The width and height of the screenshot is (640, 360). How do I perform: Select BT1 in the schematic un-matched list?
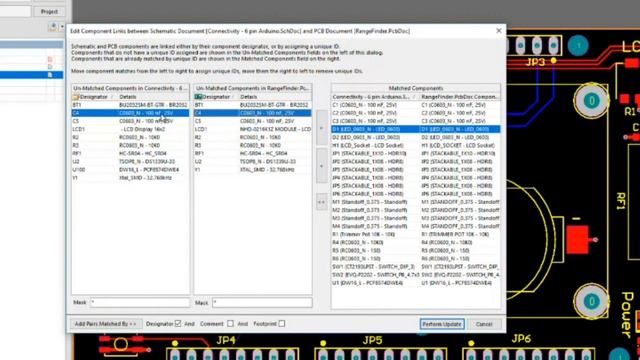pyautogui.click(x=130, y=105)
